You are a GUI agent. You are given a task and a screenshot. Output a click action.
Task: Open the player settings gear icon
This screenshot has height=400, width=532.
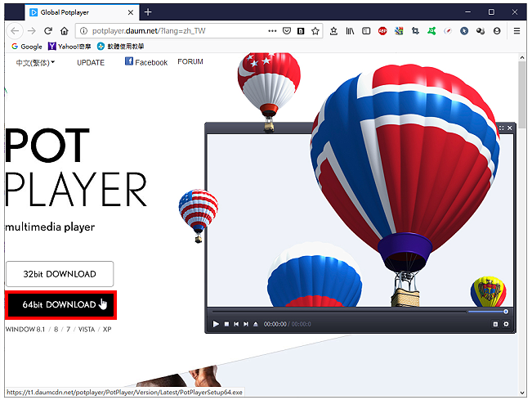coord(506,324)
